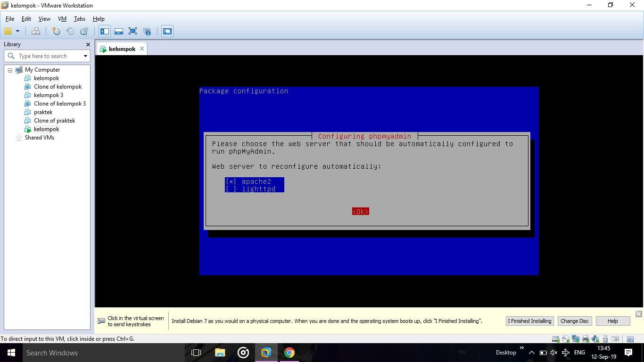Close the Library panel
This screenshot has height=362, width=644.
point(88,44)
